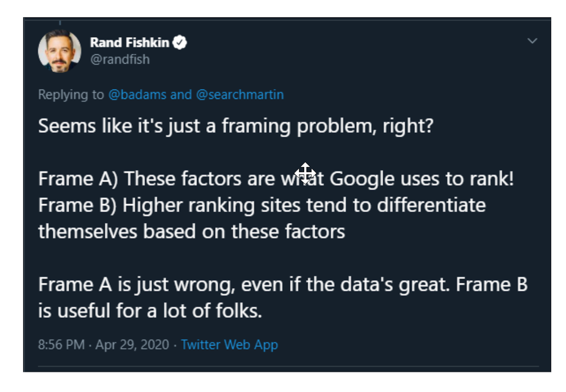Screen dimensions: 566x392
Task: Open the Rand Fishkin display name
Action: pyautogui.click(x=130, y=43)
